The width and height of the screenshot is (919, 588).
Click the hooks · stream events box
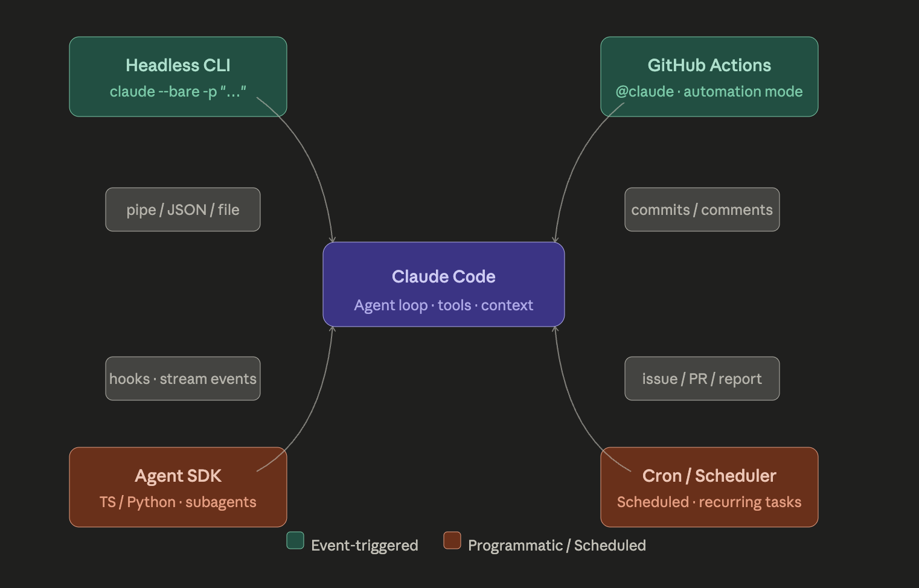pos(183,379)
